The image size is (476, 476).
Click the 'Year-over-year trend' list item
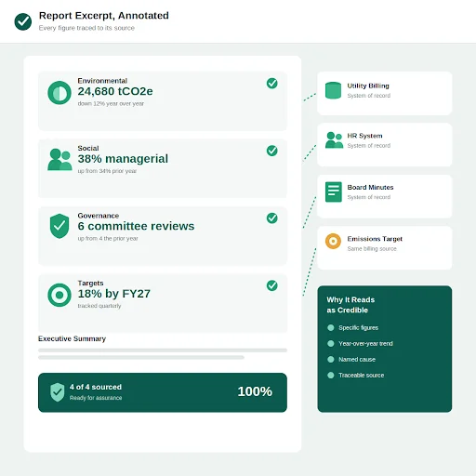365,344
